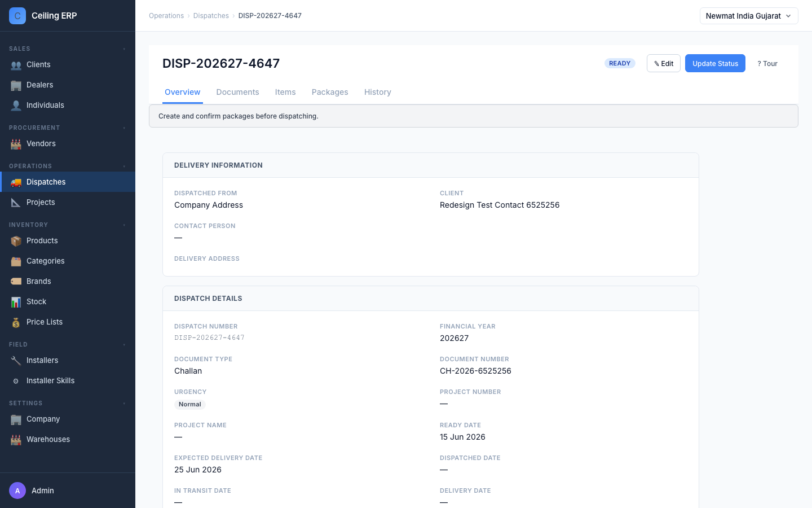Open Vendors via its factory icon

pos(16,144)
